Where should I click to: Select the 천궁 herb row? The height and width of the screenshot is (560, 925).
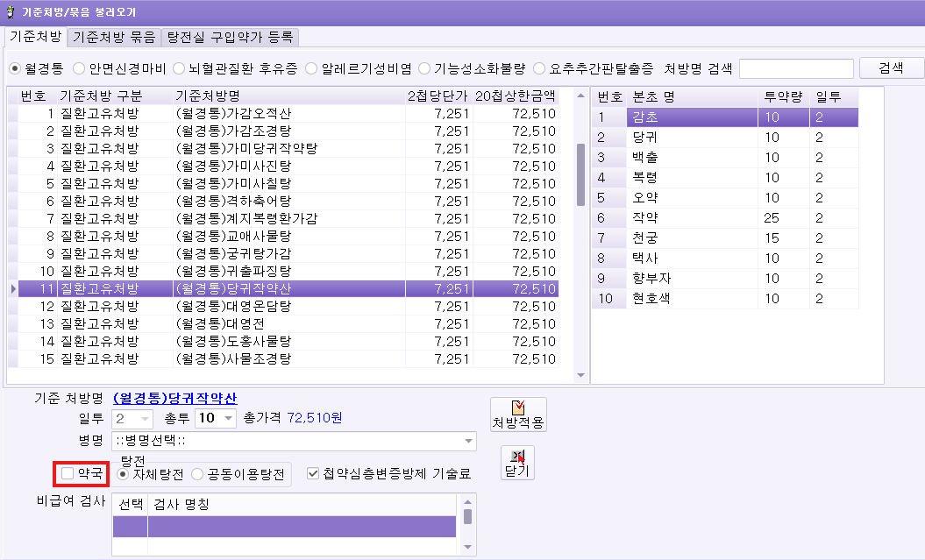725,238
